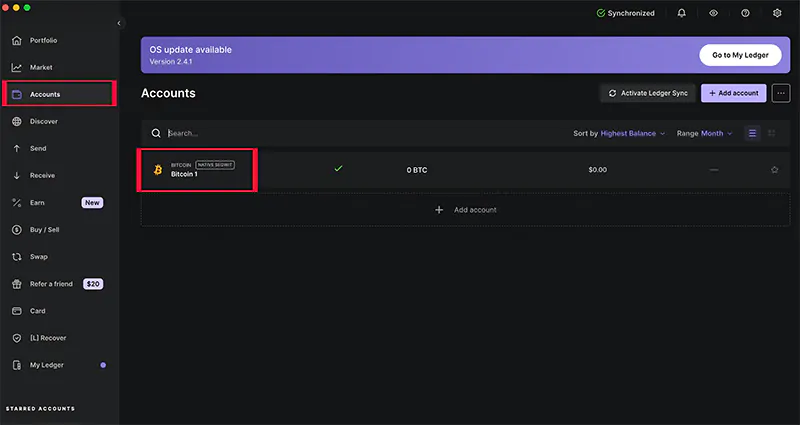Click the Synchronized status indicator
This screenshot has height=425, width=800.
(x=625, y=13)
